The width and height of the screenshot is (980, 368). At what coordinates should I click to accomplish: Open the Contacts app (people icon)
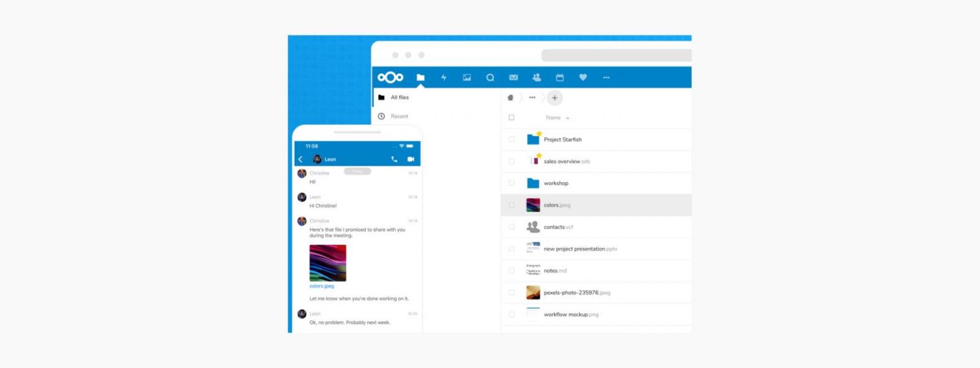536,77
